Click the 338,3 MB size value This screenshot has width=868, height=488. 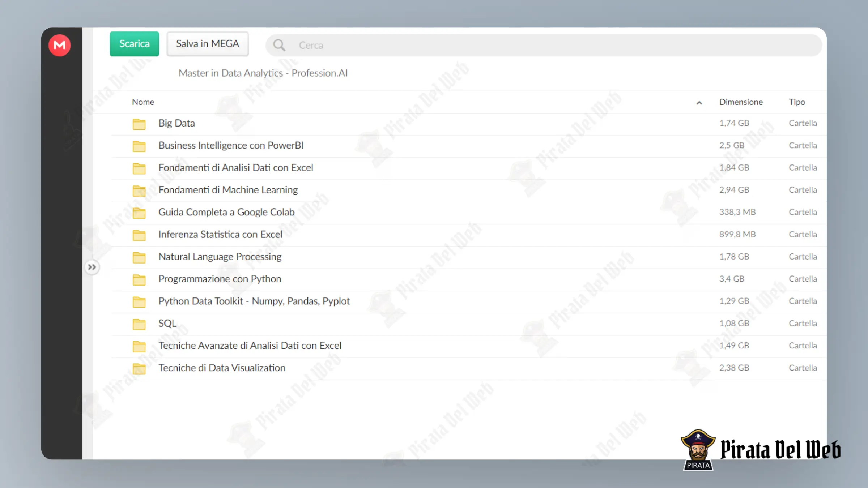tap(737, 212)
